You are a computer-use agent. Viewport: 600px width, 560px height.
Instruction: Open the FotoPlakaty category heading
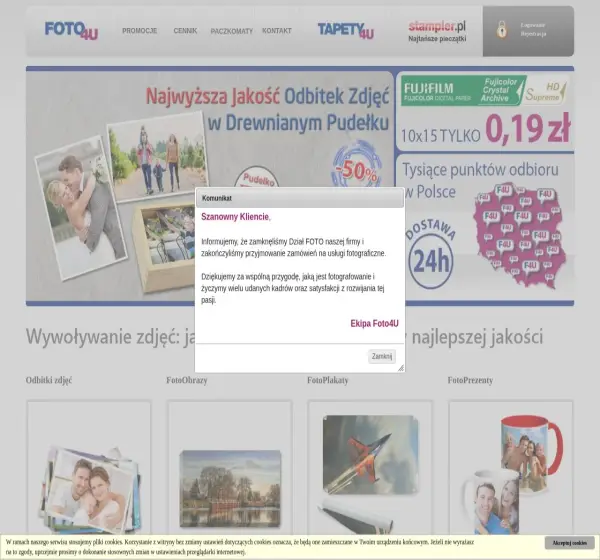tap(328, 380)
